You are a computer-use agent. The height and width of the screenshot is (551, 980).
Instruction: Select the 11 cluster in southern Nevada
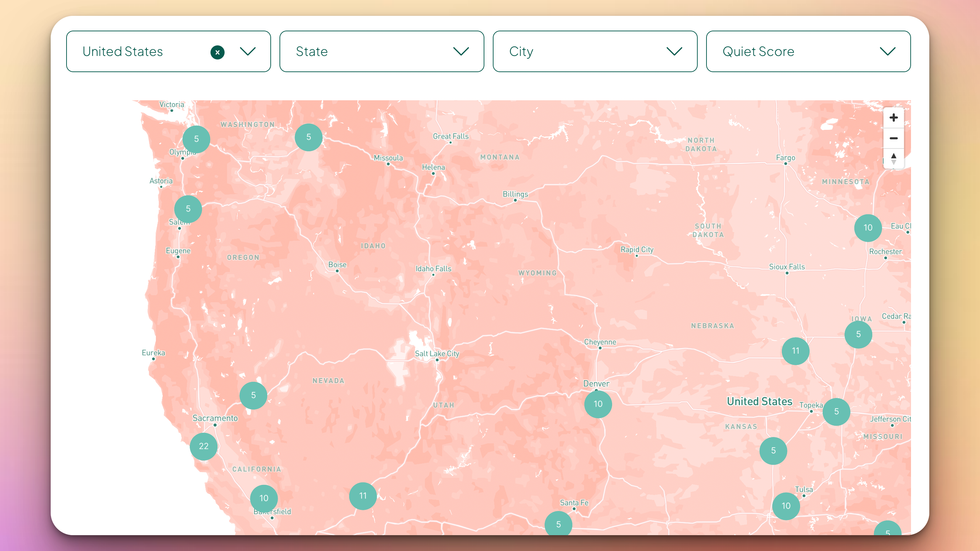click(x=363, y=496)
